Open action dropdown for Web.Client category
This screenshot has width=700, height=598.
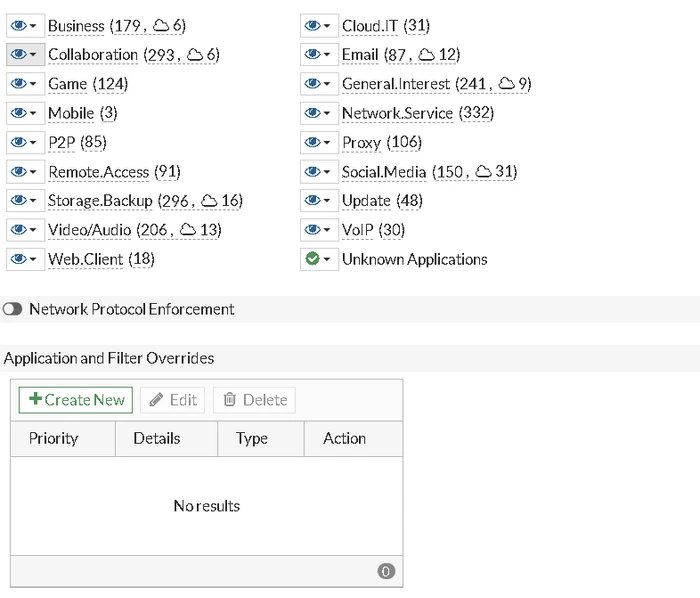pyautogui.click(x=25, y=259)
